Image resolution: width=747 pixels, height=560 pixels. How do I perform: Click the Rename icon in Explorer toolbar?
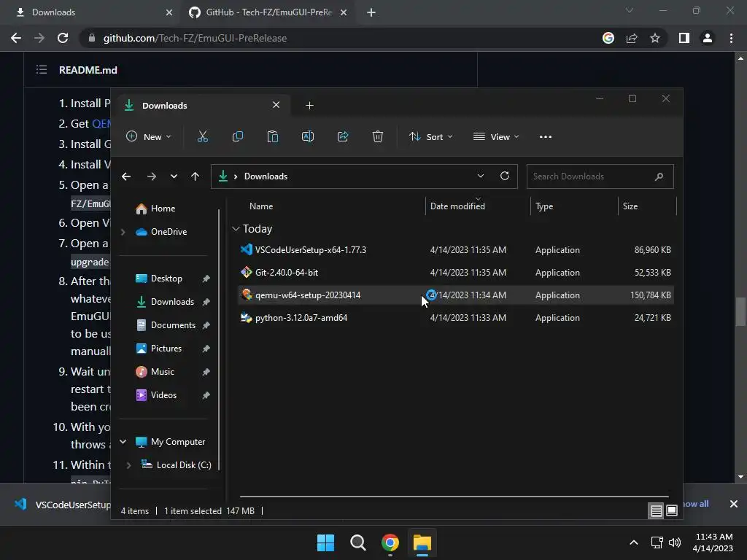(308, 136)
